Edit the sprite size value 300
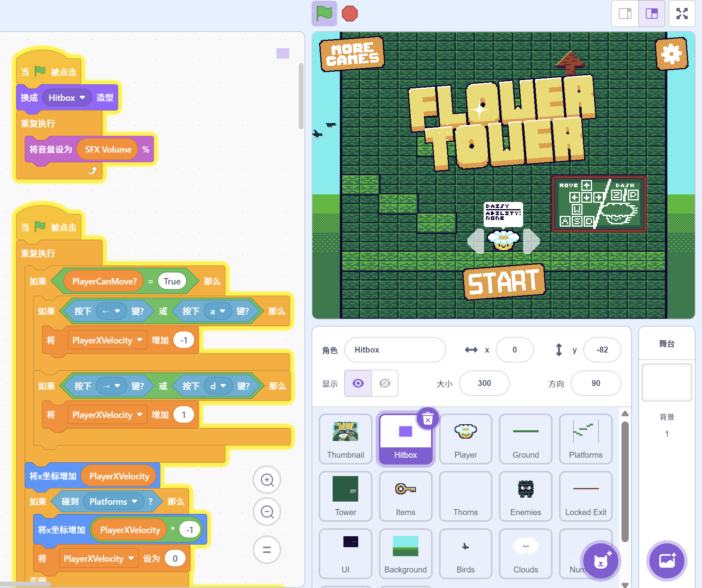 [x=484, y=383]
